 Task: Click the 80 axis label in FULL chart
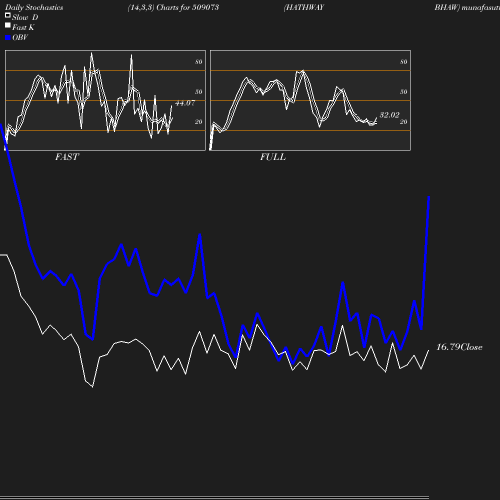pyautogui.click(x=404, y=62)
